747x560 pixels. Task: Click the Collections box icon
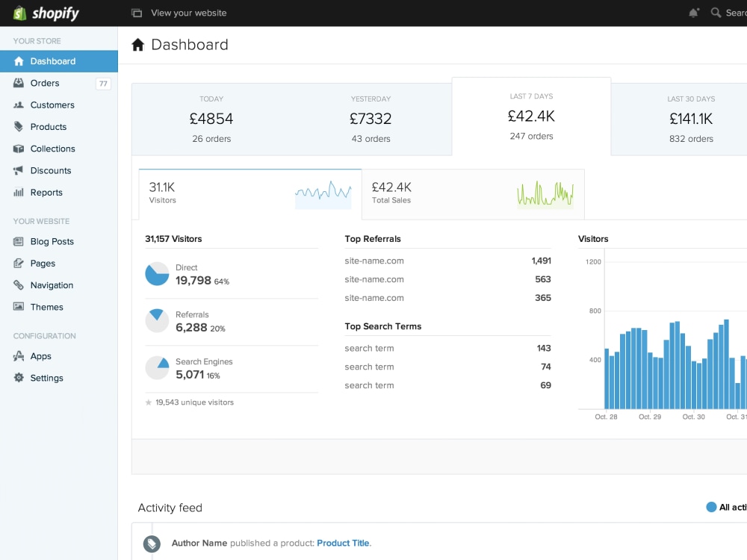[19, 149]
